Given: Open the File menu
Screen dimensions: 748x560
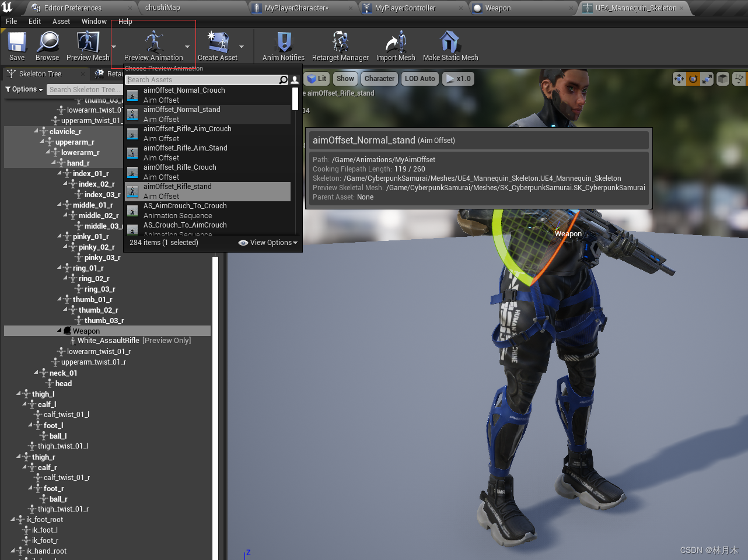Looking at the screenshot, I should [12, 22].
